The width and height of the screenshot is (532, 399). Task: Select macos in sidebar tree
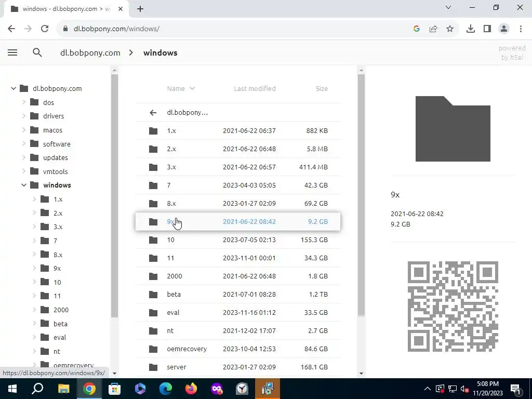click(x=52, y=130)
